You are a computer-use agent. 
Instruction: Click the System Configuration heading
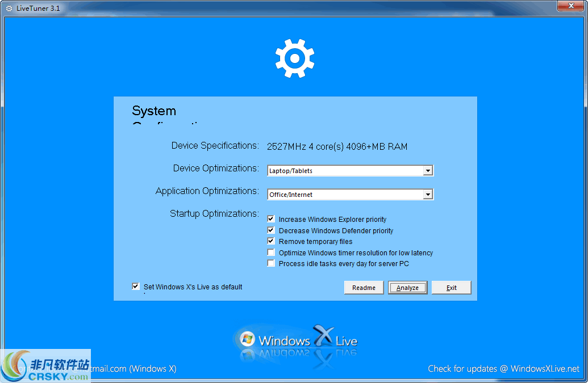[154, 112]
